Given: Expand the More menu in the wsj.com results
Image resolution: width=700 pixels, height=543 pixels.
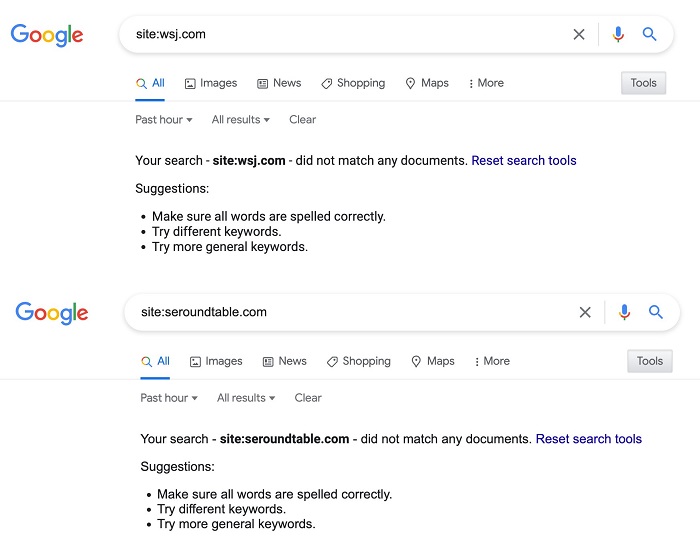Looking at the screenshot, I should (x=486, y=83).
